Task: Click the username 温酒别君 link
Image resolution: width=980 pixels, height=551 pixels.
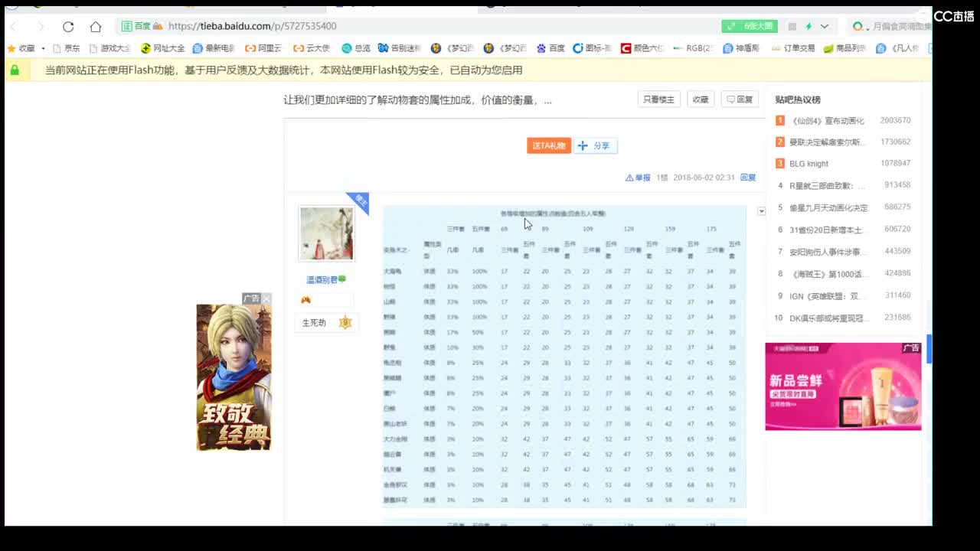Action: pos(322,279)
